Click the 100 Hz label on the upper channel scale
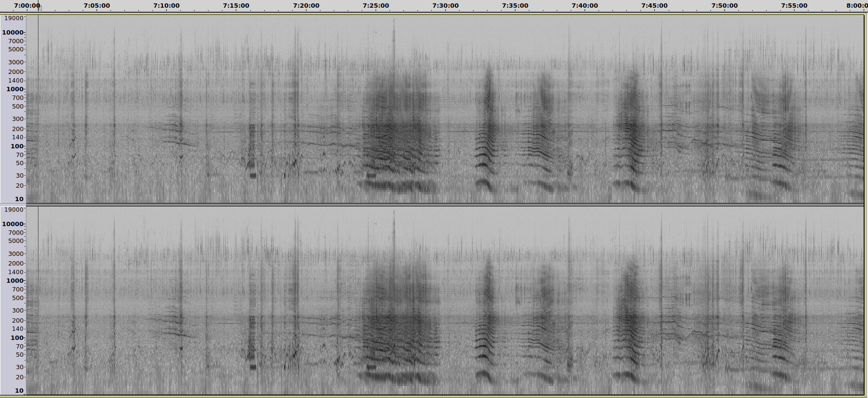 17,146
